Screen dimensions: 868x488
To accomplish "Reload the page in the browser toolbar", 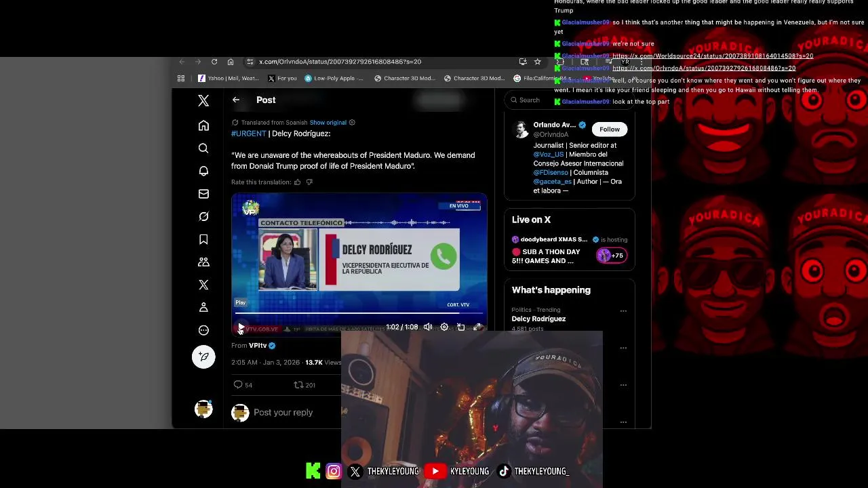I will tap(214, 62).
